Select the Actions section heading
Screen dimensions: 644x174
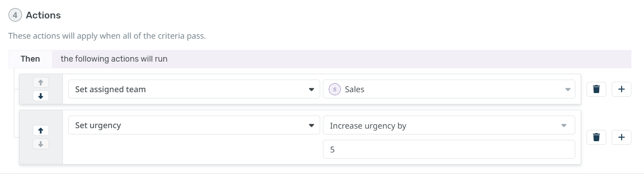coord(43,15)
